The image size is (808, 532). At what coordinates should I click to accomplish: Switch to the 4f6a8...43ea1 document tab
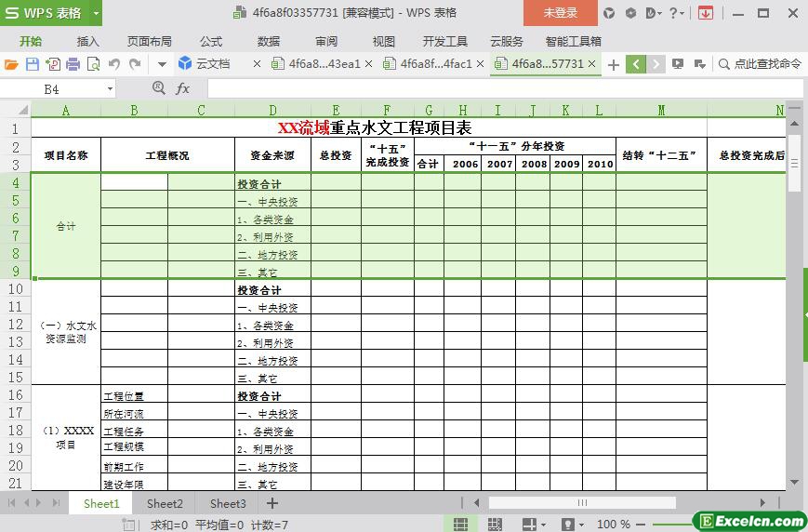316,64
